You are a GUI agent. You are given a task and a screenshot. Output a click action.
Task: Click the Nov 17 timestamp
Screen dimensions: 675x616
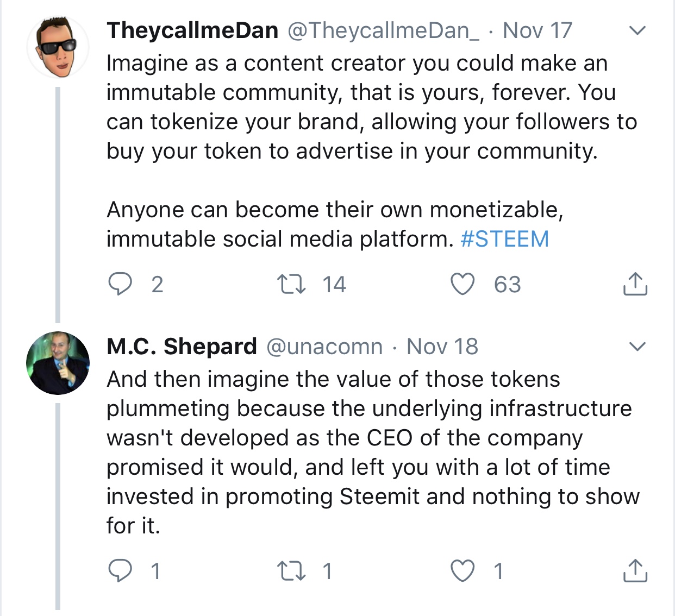click(537, 30)
